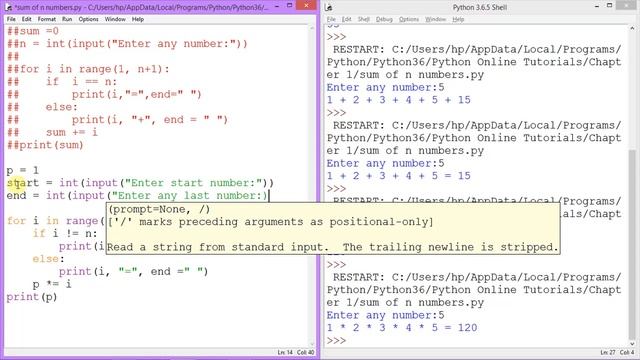Click the editor status 'Ln: 14 Col: 40'
The height and width of the screenshot is (360, 640).
296,352
